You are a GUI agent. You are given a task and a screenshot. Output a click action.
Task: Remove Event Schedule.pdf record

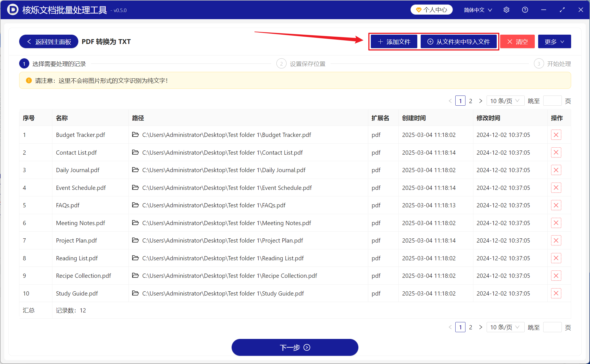556,188
